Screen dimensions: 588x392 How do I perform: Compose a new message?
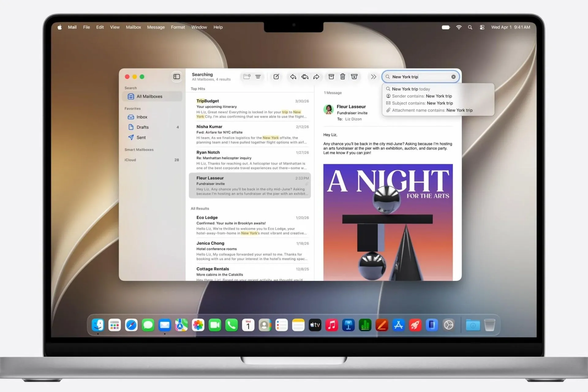click(x=276, y=77)
